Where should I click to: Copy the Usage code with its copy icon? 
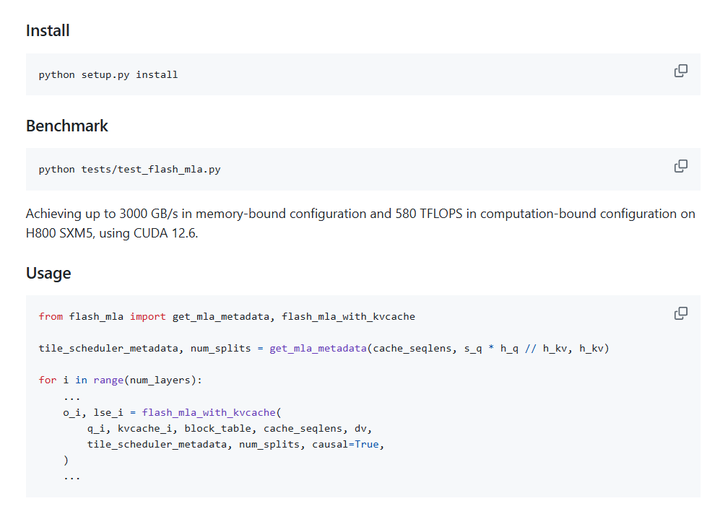tap(681, 313)
